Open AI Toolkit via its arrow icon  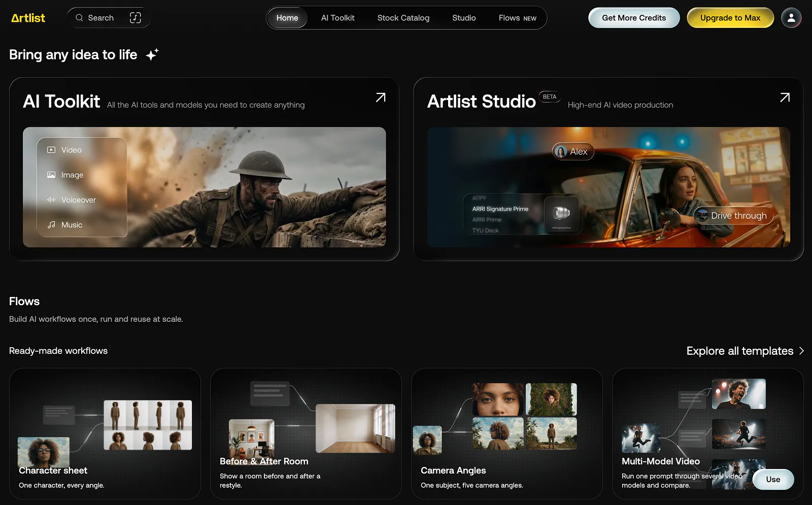(x=381, y=97)
